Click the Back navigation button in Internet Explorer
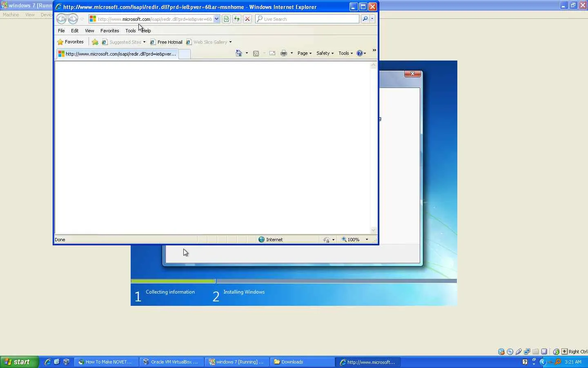Image resolution: width=588 pixels, height=368 pixels. click(x=61, y=19)
